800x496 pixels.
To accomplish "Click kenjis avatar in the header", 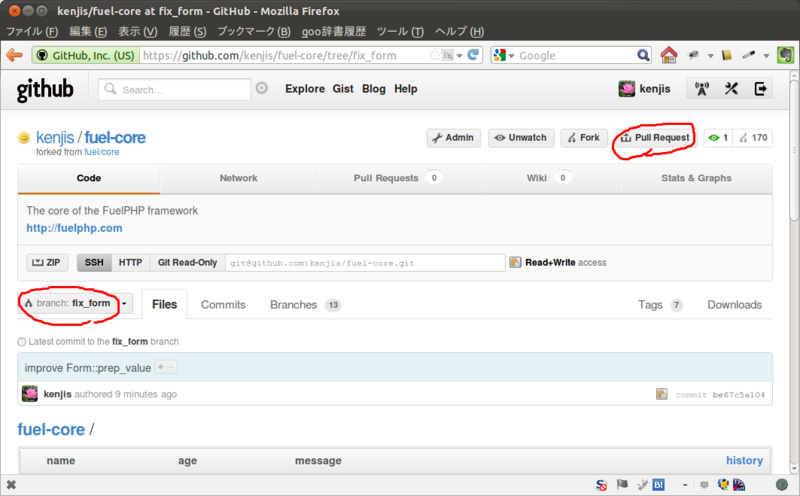I will click(x=627, y=89).
